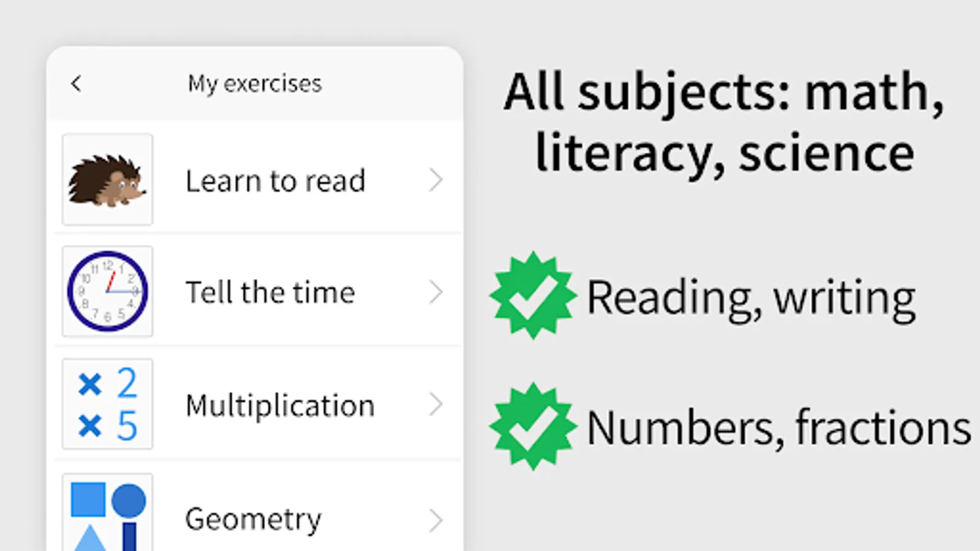Select the Multiplication exercise label
The width and height of the screenshot is (980, 551).
click(x=280, y=406)
